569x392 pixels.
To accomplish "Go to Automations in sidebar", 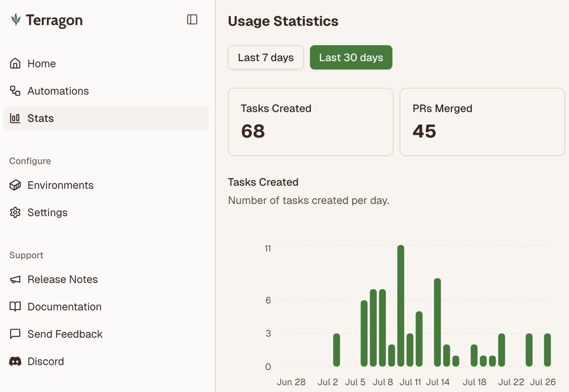I will point(106,91).
